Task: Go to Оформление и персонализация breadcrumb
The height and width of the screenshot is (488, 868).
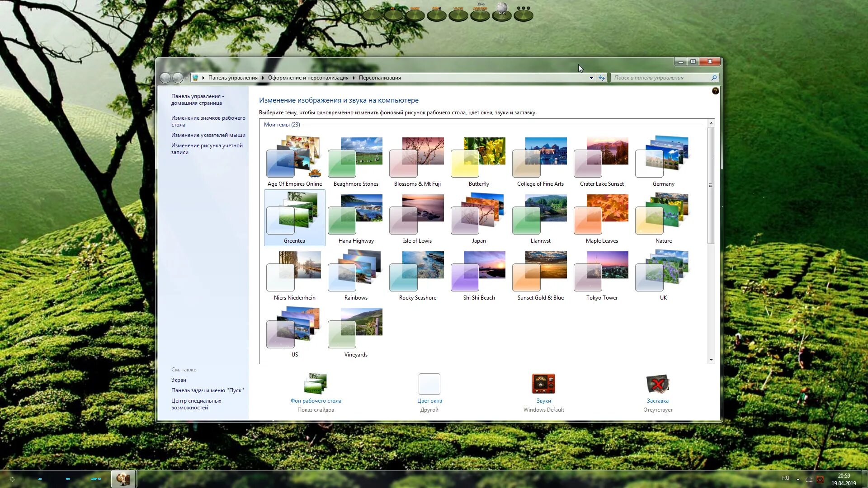Action: (308, 78)
